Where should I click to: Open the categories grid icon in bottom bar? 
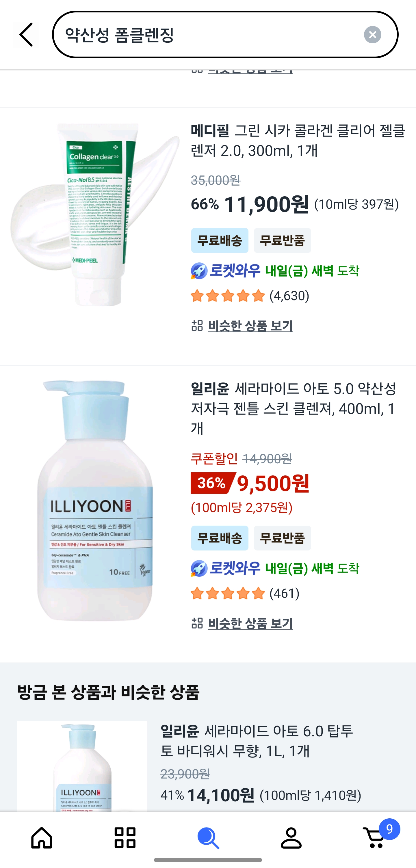pos(125,837)
